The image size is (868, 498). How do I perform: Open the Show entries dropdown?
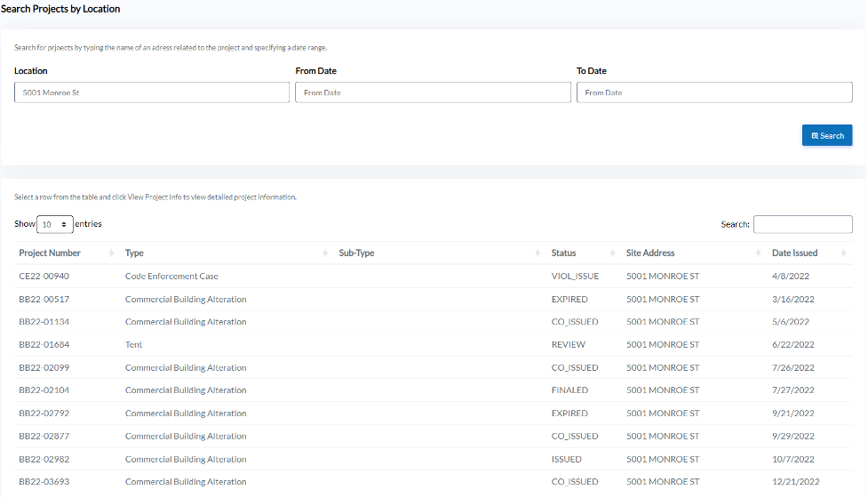tap(55, 225)
